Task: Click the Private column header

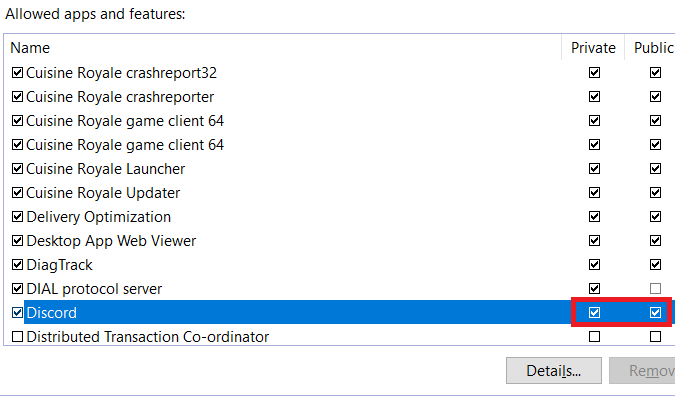Action: pos(593,48)
